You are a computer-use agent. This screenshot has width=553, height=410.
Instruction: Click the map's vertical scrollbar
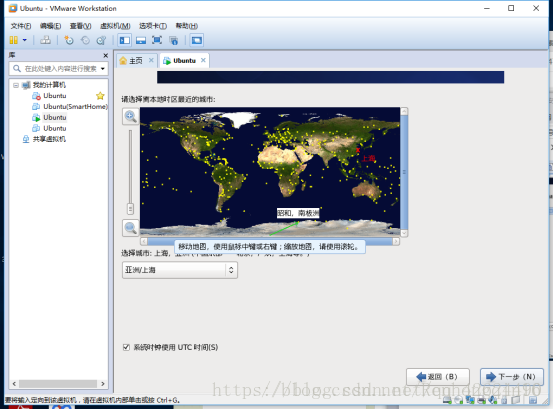point(404,172)
